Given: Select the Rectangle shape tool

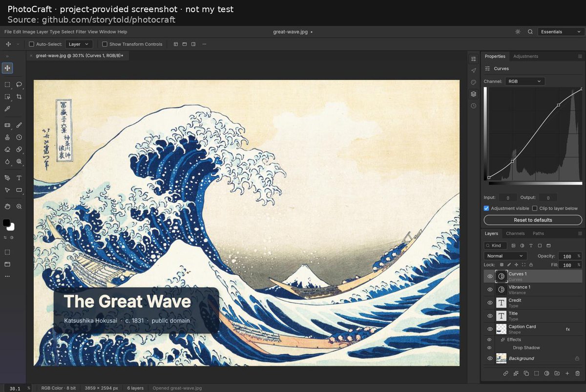Looking at the screenshot, I should tap(19, 190).
